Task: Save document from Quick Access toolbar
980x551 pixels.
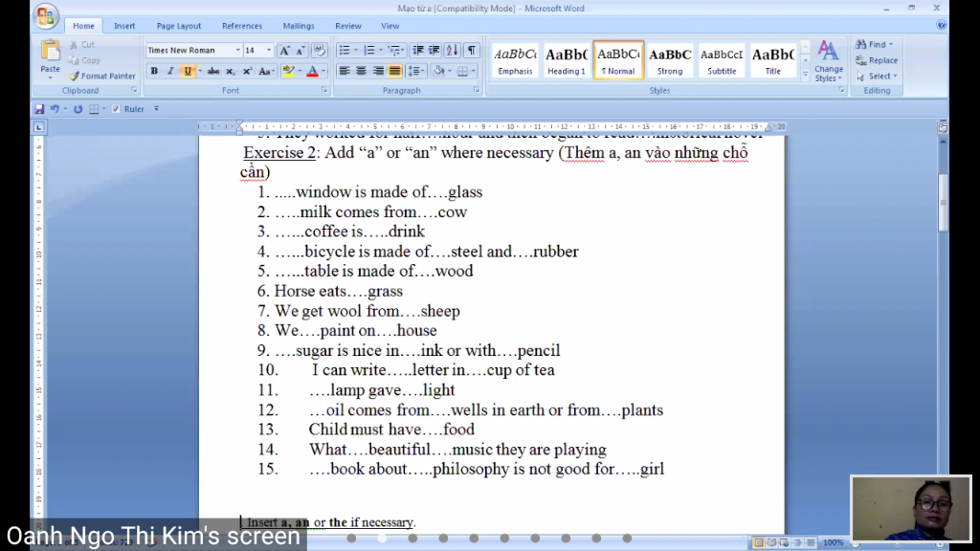Action: point(38,109)
